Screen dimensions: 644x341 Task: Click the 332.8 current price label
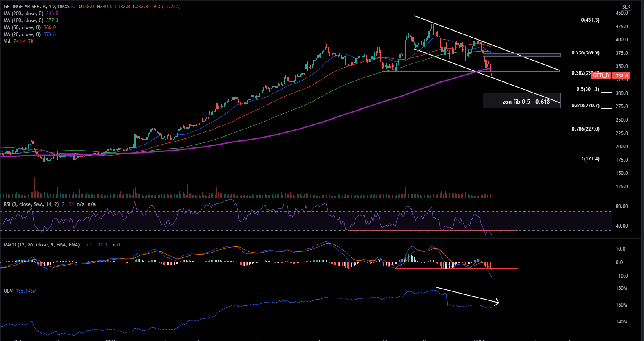click(x=621, y=76)
